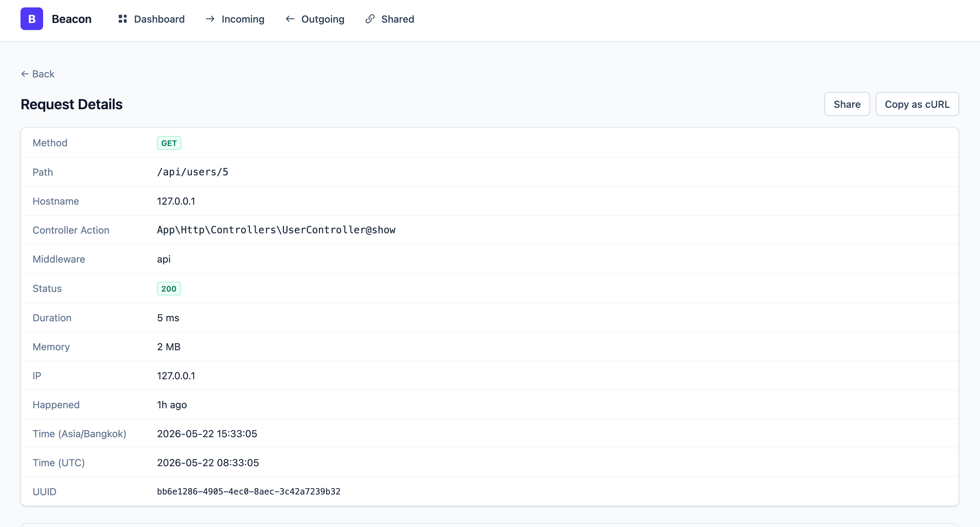980x527 pixels.
Task: Click the Controller Action label
Action: tap(71, 230)
